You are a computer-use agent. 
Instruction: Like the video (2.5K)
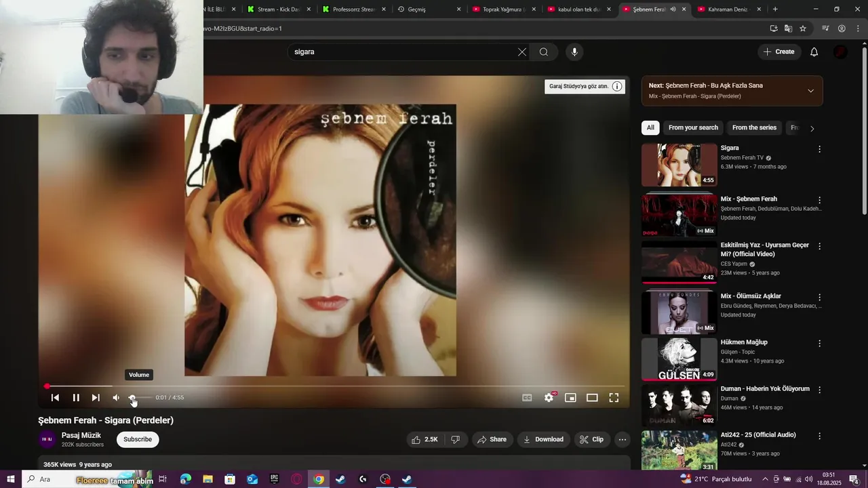click(425, 440)
